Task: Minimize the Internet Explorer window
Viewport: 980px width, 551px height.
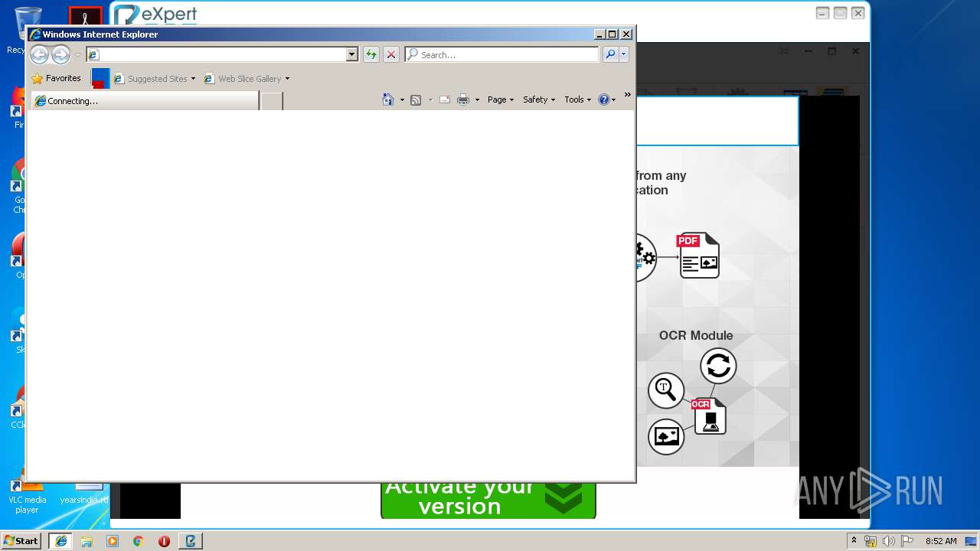Action: click(x=599, y=34)
